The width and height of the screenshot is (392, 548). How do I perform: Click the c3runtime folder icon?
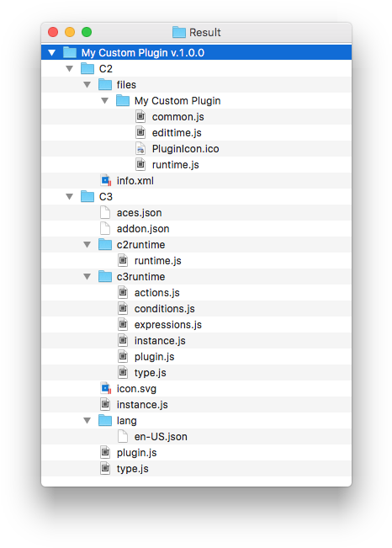pyautogui.click(x=105, y=276)
